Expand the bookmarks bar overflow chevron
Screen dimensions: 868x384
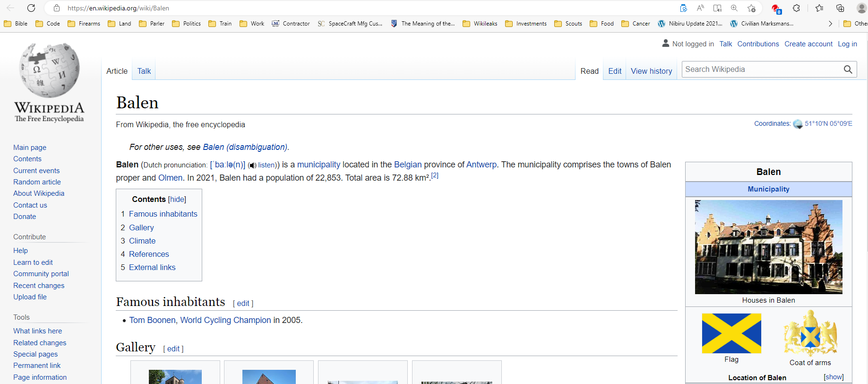[830, 24]
